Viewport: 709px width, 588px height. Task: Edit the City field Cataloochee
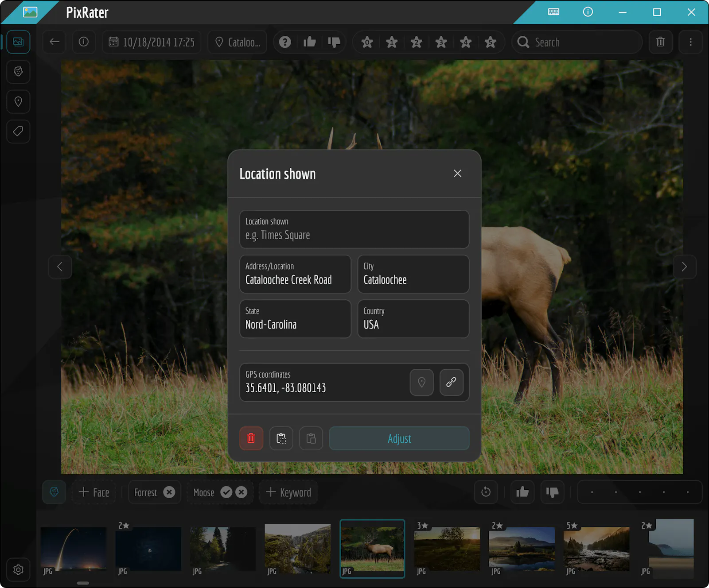tap(413, 274)
